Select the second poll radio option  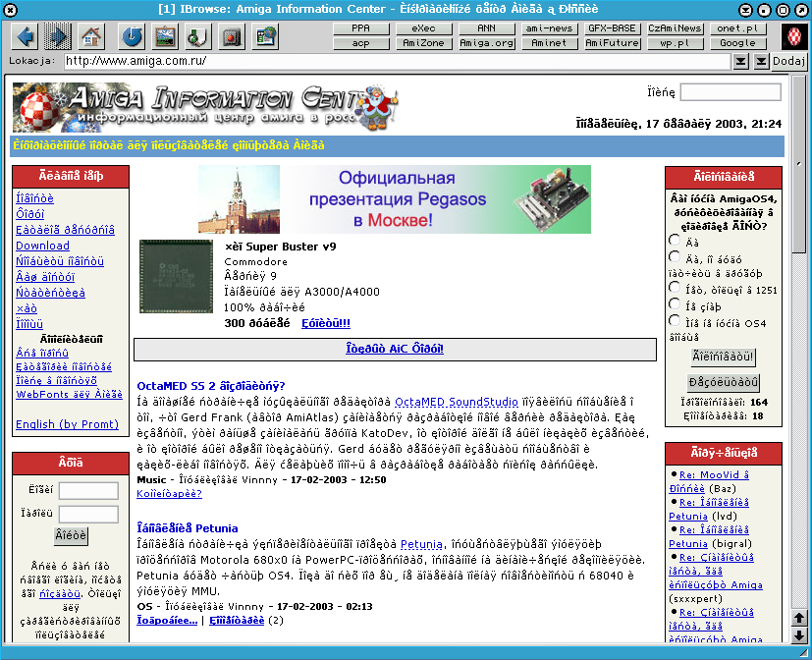(x=675, y=257)
